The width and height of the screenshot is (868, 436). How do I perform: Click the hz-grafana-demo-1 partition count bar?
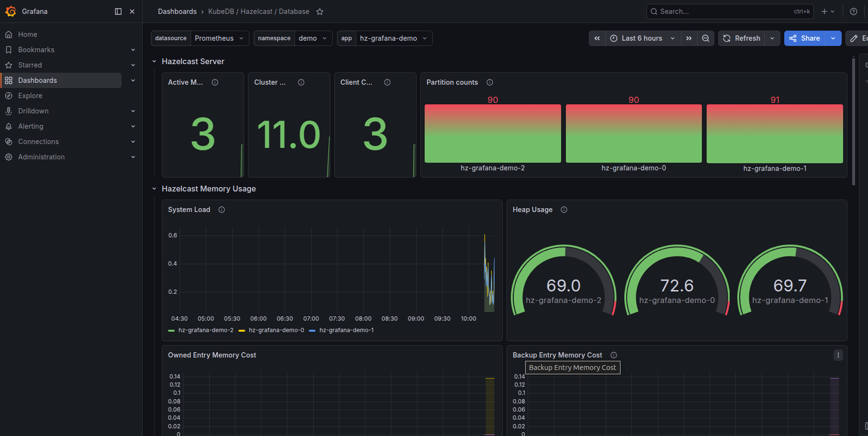pos(775,134)
